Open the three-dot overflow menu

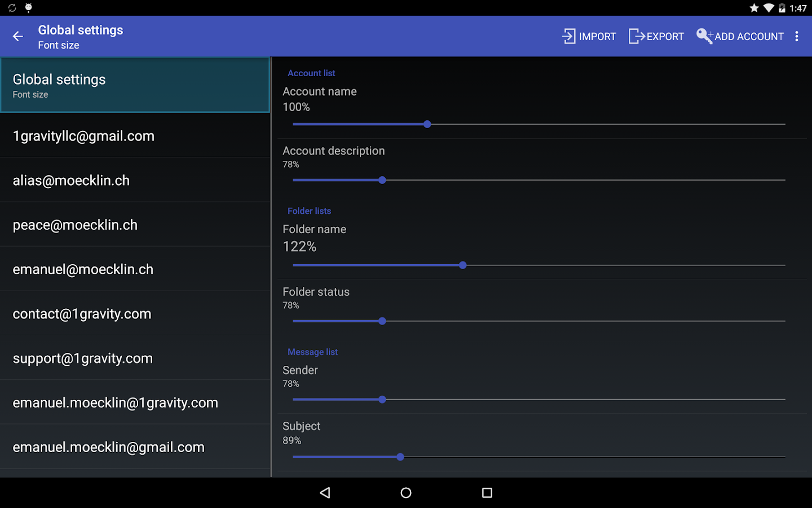pyautogui.click(x=797, y=36)
